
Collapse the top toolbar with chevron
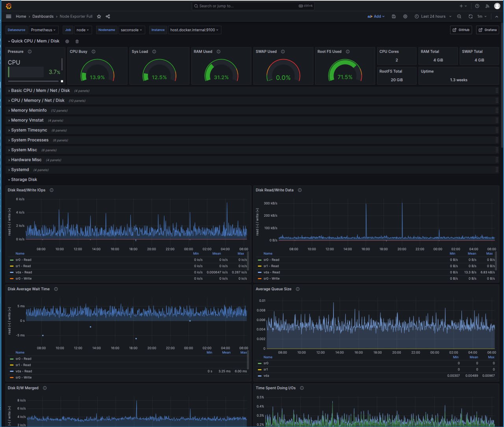click(x=497, y=17)
